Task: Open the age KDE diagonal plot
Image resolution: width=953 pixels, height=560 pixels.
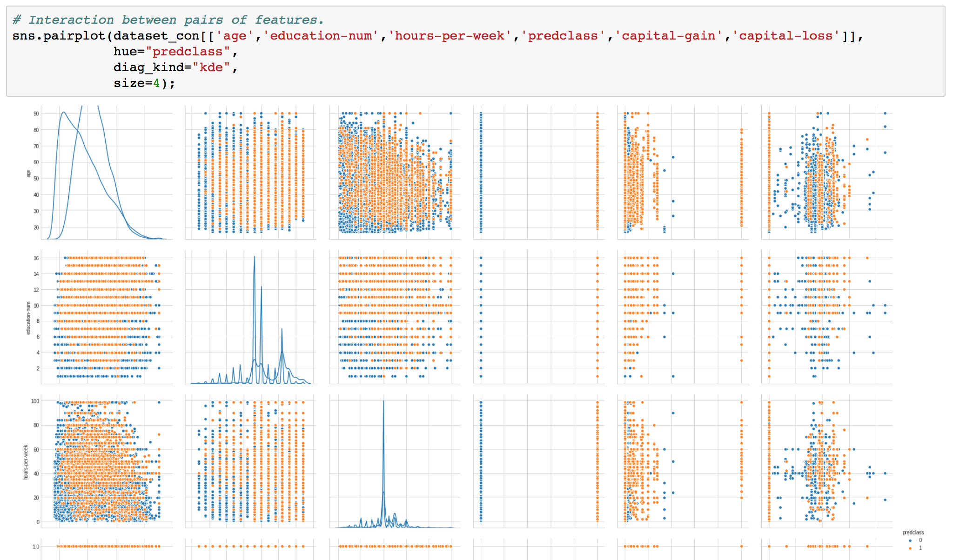Action: [x=107, y=173]
